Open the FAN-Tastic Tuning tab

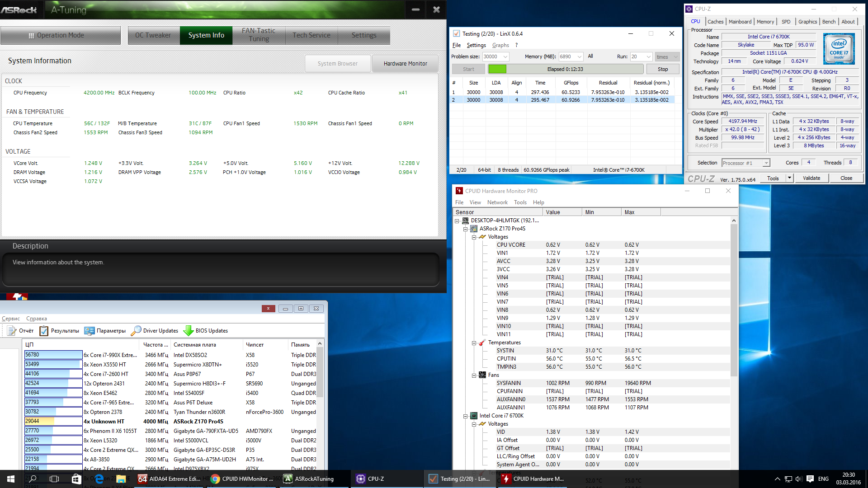tap(259, 35)
